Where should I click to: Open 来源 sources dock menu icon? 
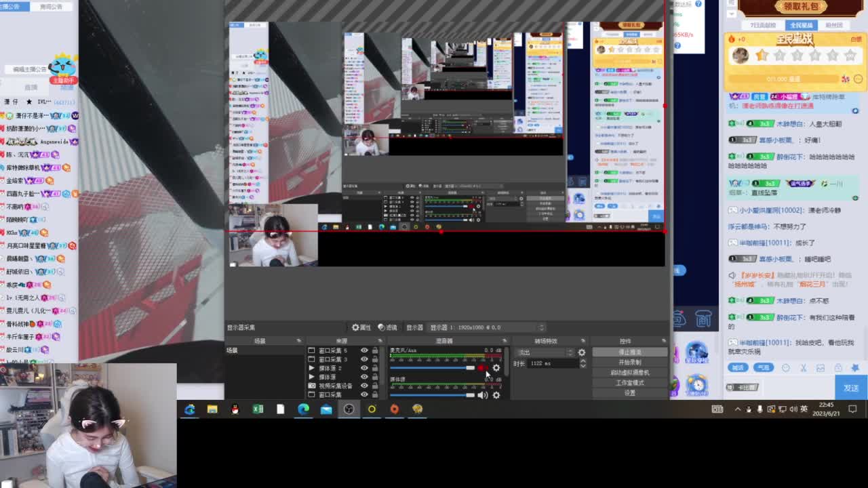pos(379,341)
